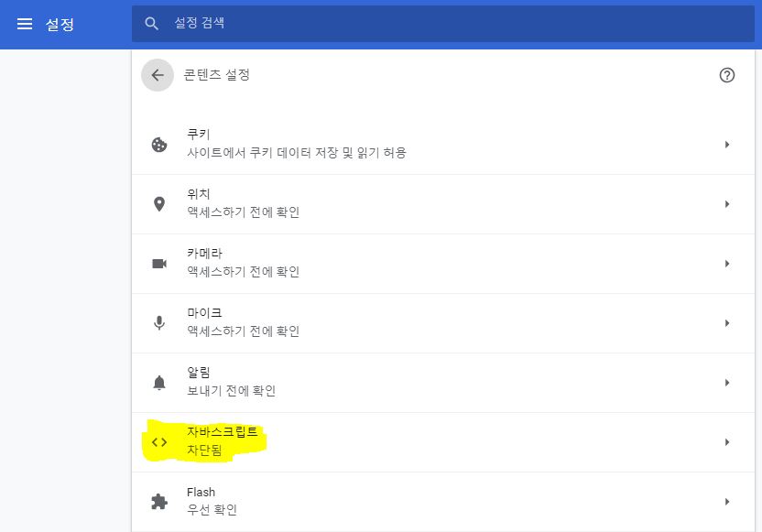
Task: Click the search magnifier icon
Action: (x=152, y=24)
